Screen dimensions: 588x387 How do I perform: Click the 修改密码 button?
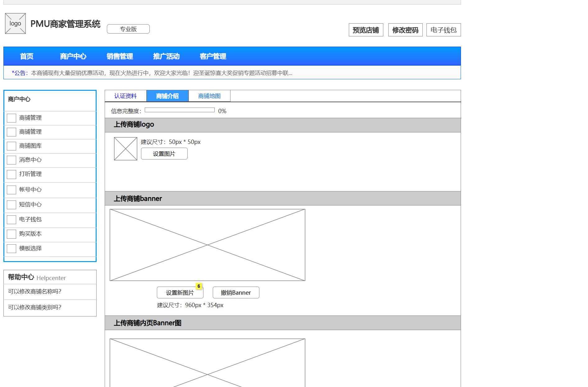click(x=405, y=30)
